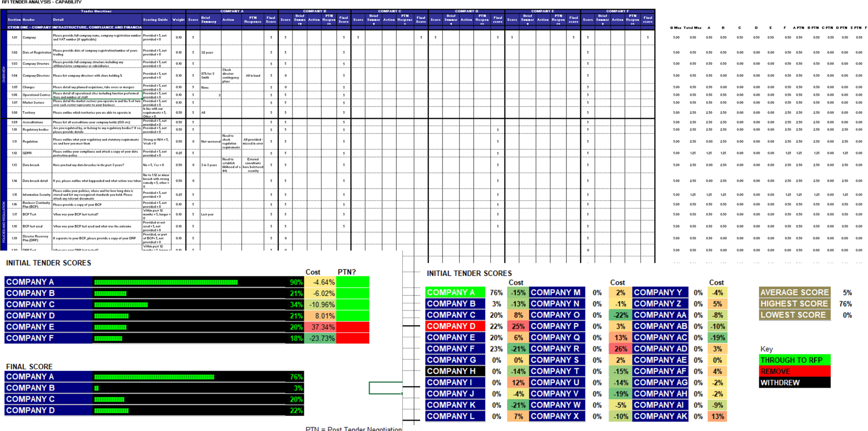Click the Check director contingency plans action
This screenshot has height=431, width=868.
tap(231, 76)
